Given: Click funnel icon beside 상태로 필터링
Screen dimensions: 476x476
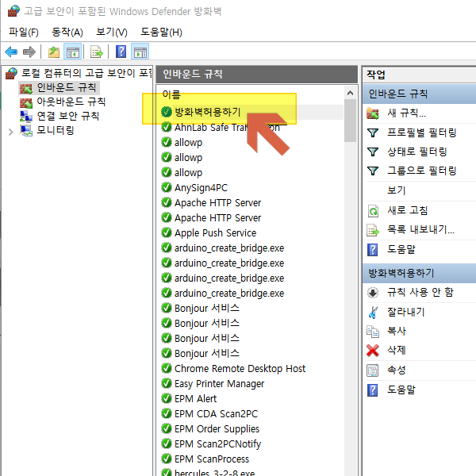Looking at the screenshot, I should tap(373, 152).
